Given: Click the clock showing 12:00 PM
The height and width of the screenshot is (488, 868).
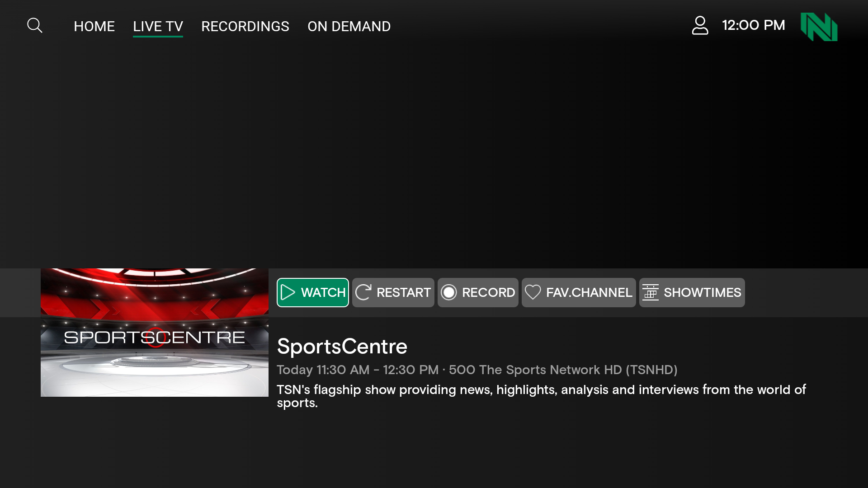Looking at the screenshot, I should [x=753, y=25].
